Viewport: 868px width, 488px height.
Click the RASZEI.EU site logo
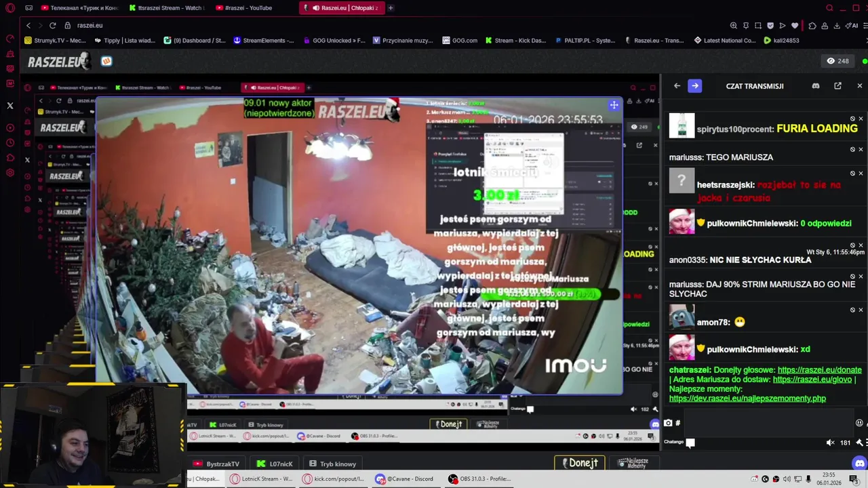[x=58, y=62]
